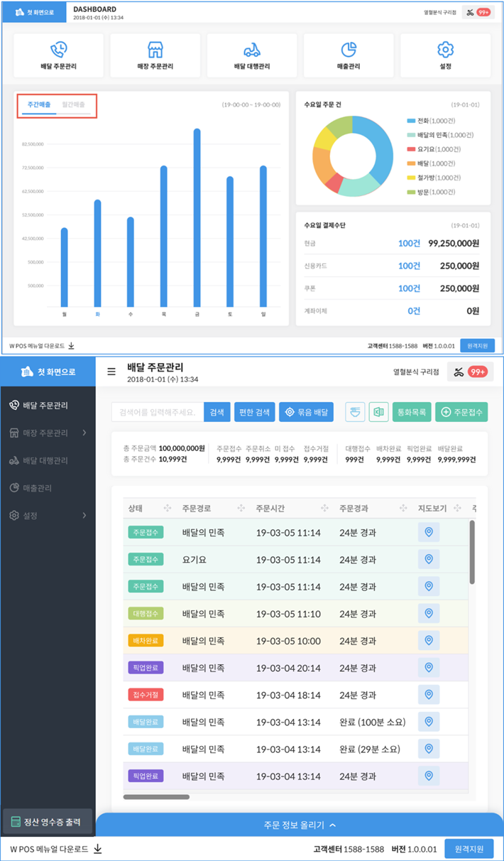
Task: Switch to the 월간매출 tab
Action: 73,105
